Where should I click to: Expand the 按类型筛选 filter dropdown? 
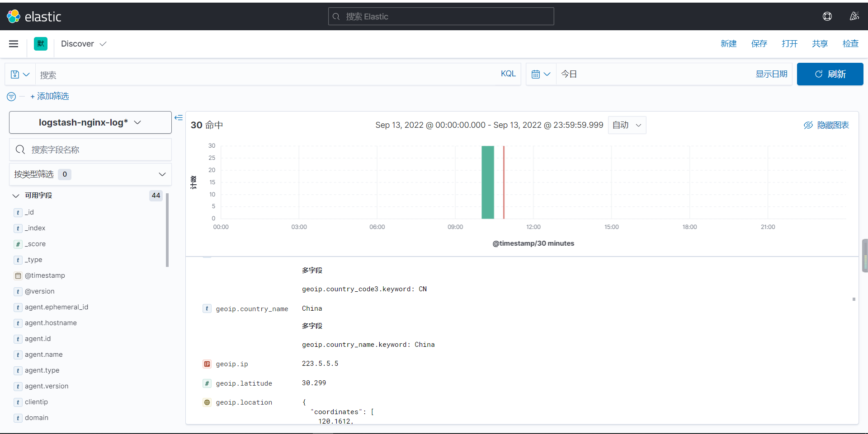(90, 174)
